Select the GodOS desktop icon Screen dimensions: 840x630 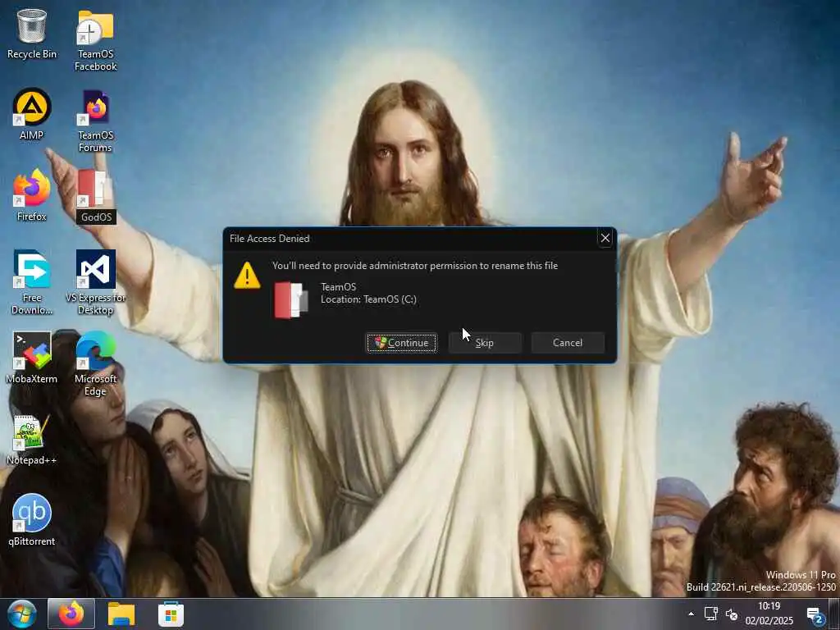click(95, 196)
